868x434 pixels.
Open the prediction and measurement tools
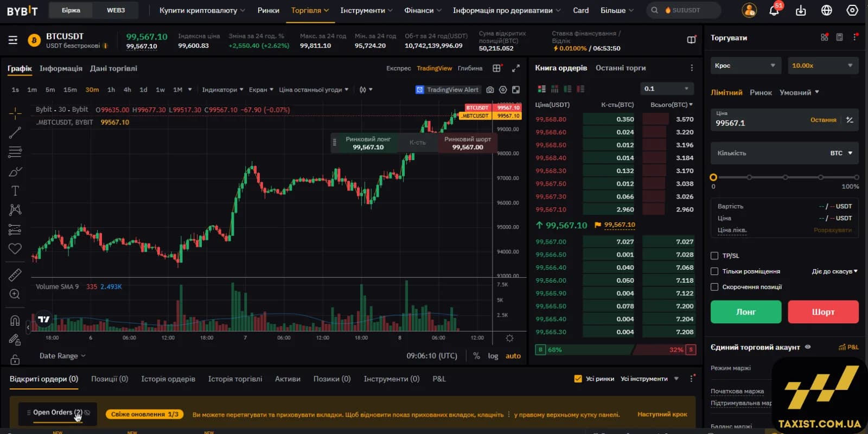point(15,229)
